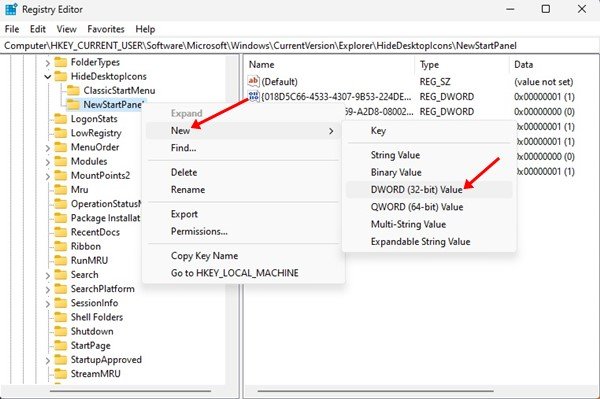Click the Registry Editor app icon in title bar
Screen dimensions: 600x399
(x=11, y=9)
